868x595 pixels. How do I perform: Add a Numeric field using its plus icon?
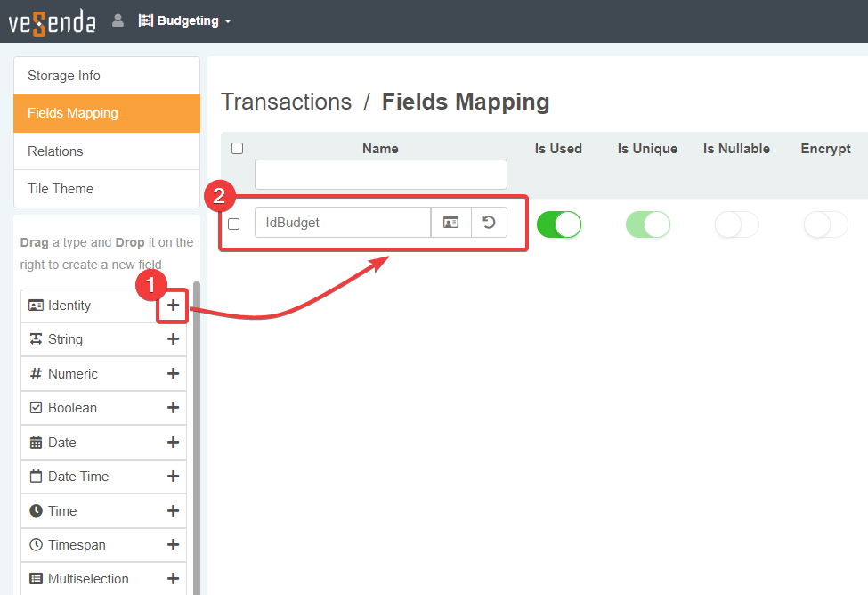(173, 374)
